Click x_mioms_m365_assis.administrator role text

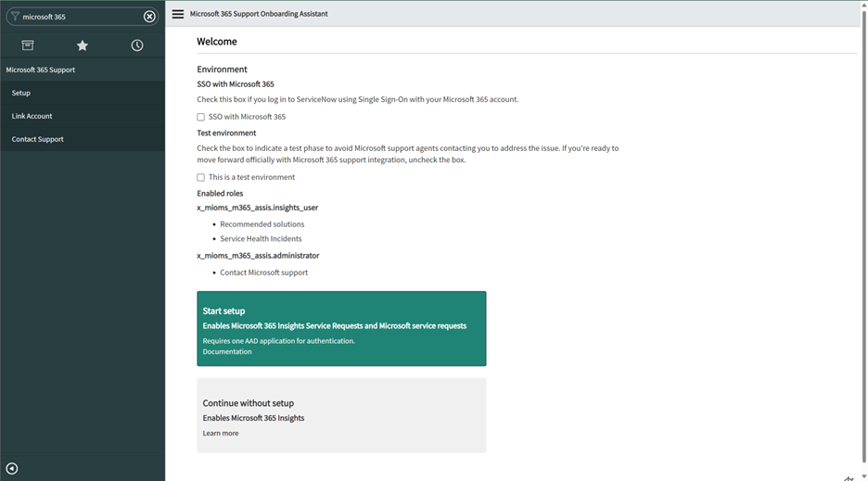(258, 256)
